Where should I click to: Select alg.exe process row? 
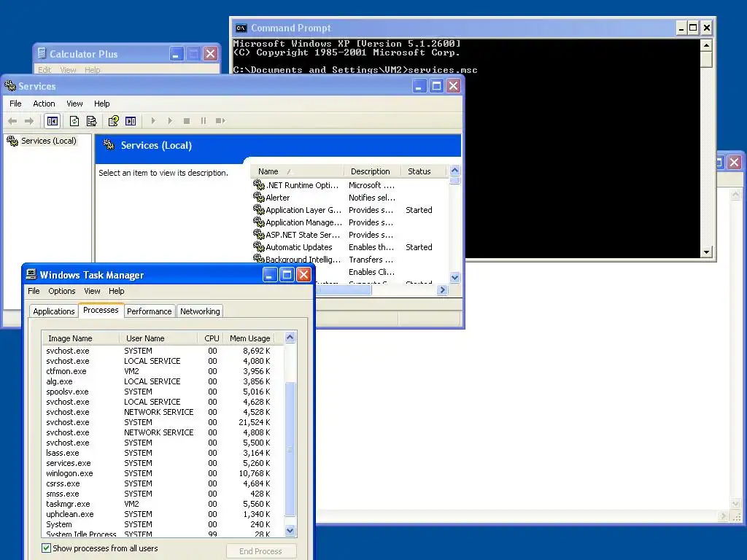[x=163, y=381]
